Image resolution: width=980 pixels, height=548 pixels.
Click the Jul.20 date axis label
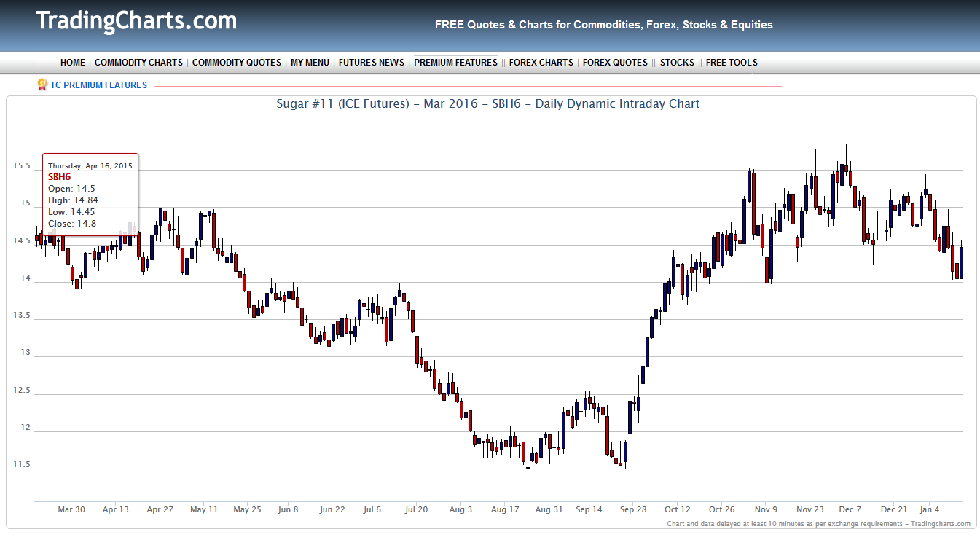416,510
